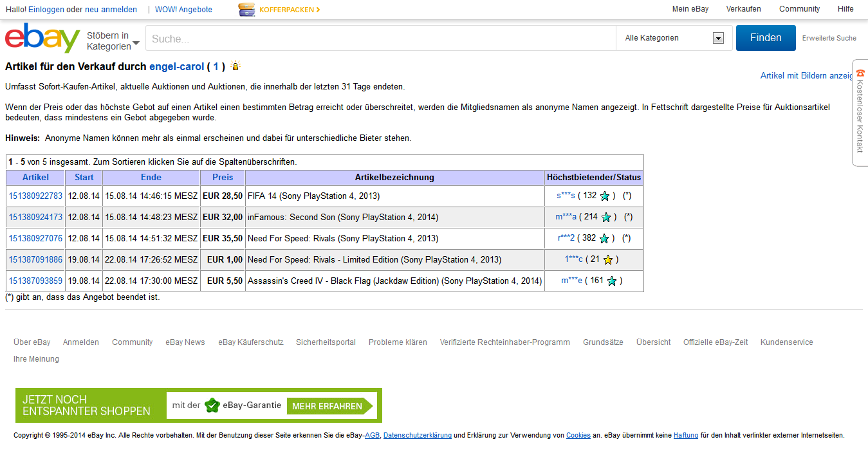This screenshot has width=868, height=473.
Task: Open item number 151387093859
Action: click(x=35, y=281)
